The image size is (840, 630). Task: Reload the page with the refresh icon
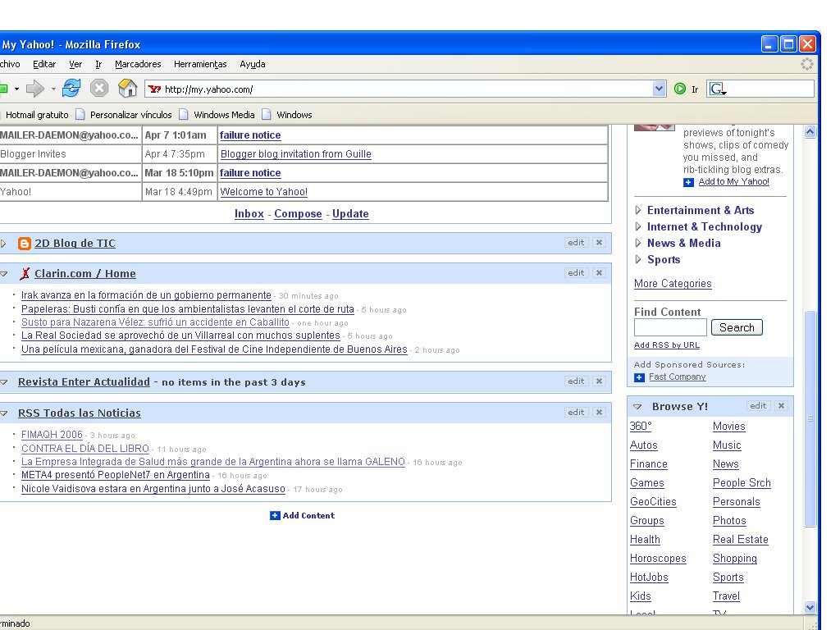point(71,88)
